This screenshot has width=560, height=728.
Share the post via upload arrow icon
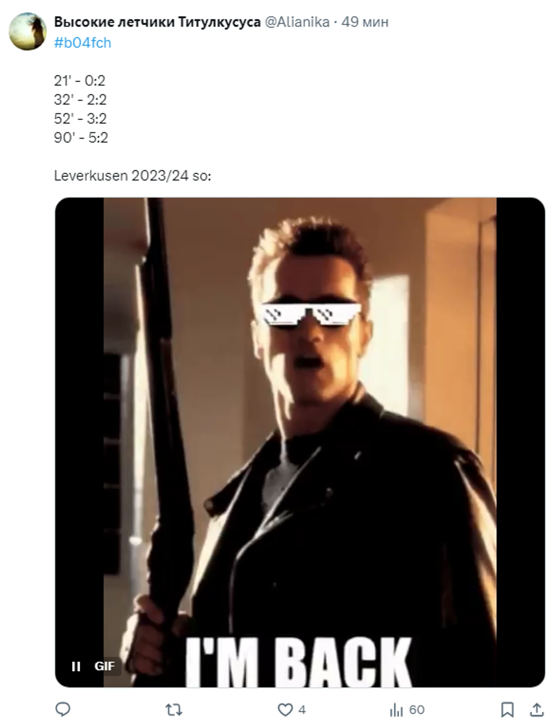pyautogui.click(x=537, y=710)
